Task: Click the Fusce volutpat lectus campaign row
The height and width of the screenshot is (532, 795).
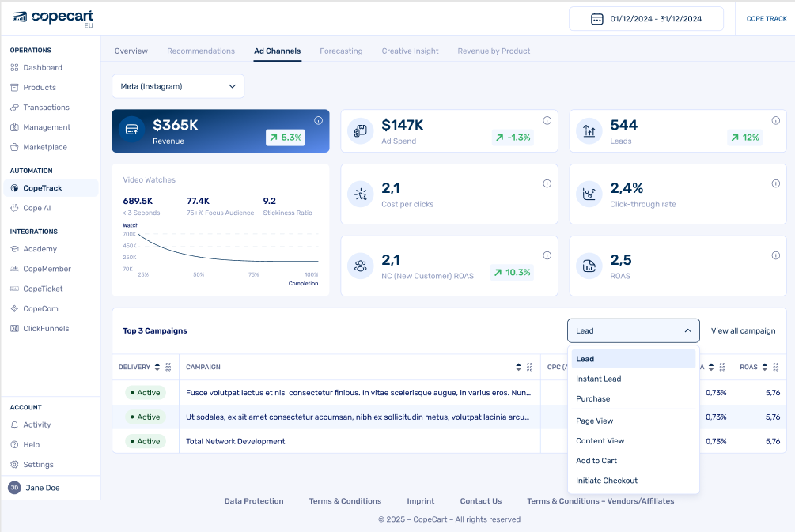Action: coord(358,393)
